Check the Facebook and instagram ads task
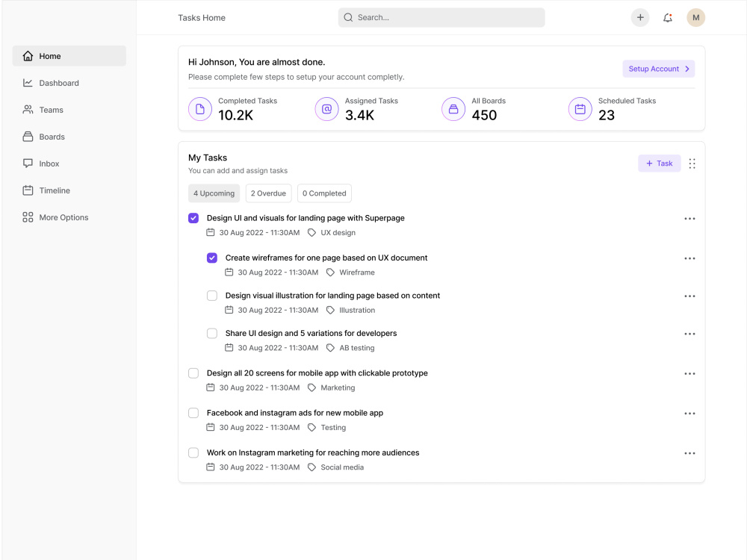Screen dimensions: 747x560 [193, 413]
